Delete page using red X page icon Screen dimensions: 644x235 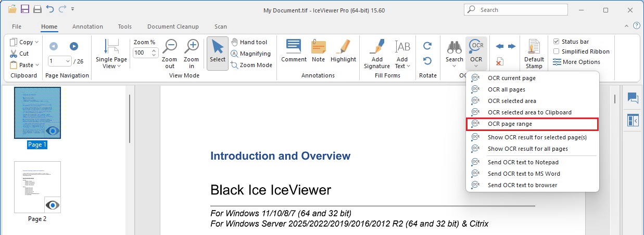point(499,62)
